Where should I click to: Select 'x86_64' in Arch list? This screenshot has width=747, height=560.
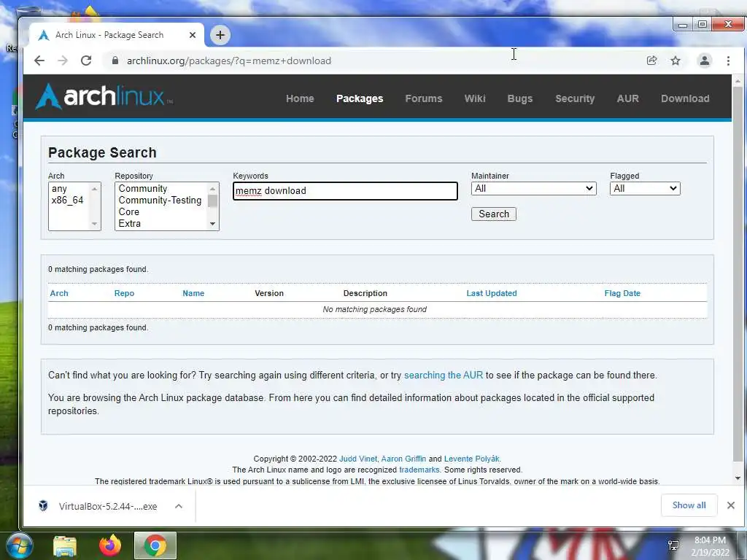coord(69,200)
